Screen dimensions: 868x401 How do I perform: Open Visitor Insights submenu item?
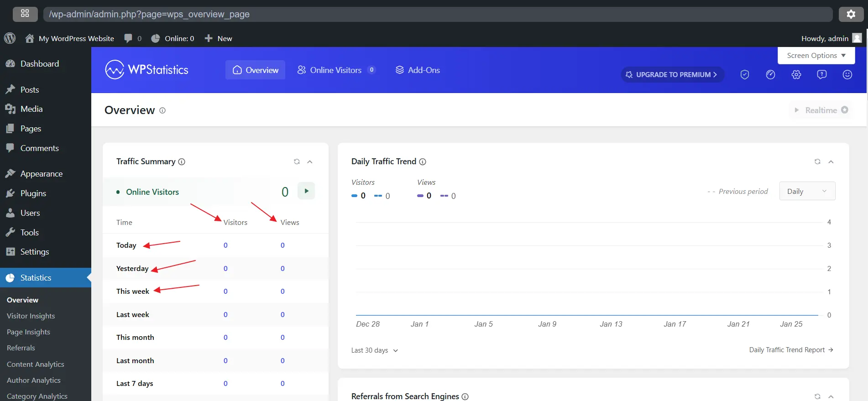(x=31, y=316)
